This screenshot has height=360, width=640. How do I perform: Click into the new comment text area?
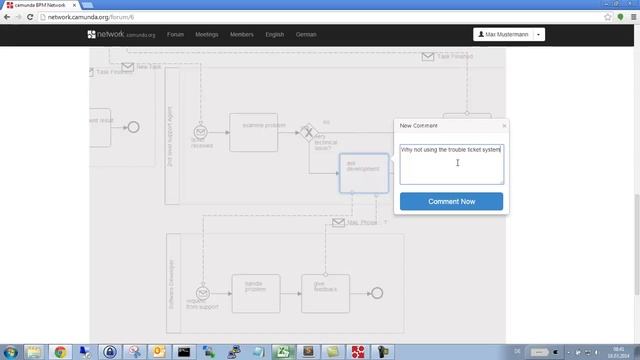click(451, 164)
